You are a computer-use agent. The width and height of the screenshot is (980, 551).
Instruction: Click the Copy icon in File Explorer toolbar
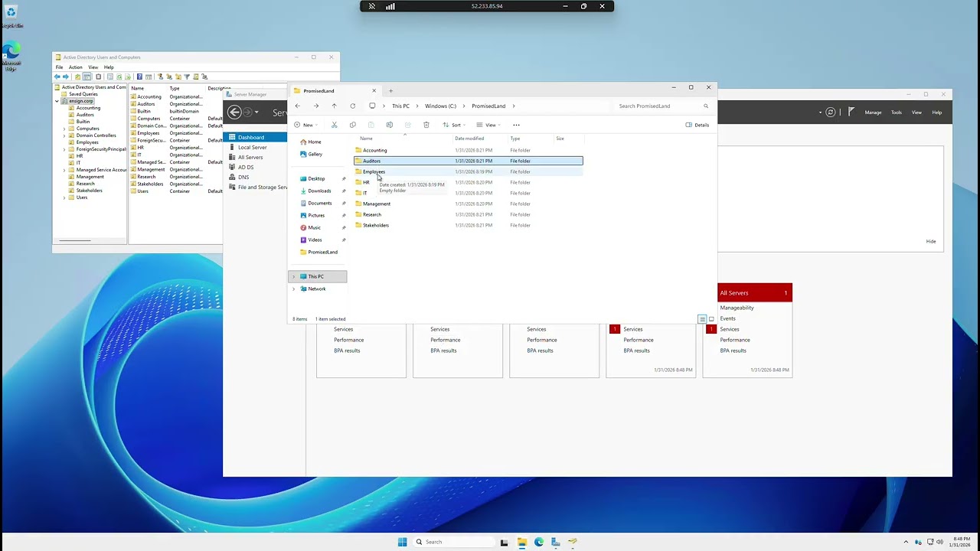(x=352, y=125)
